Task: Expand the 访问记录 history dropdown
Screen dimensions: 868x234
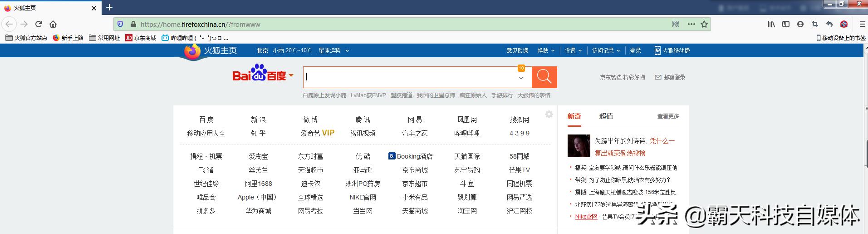Action: [606, 50]
